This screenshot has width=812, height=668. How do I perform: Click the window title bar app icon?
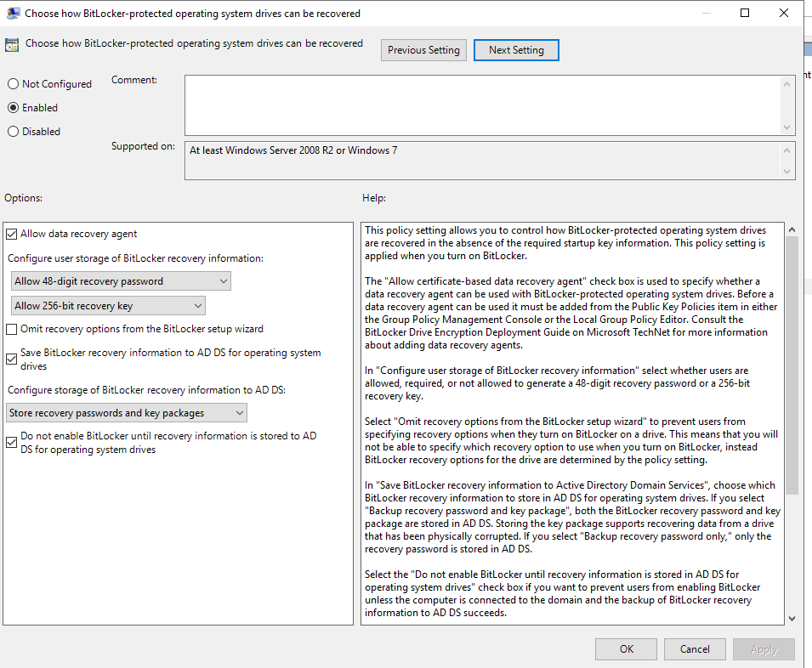[13, 13]
